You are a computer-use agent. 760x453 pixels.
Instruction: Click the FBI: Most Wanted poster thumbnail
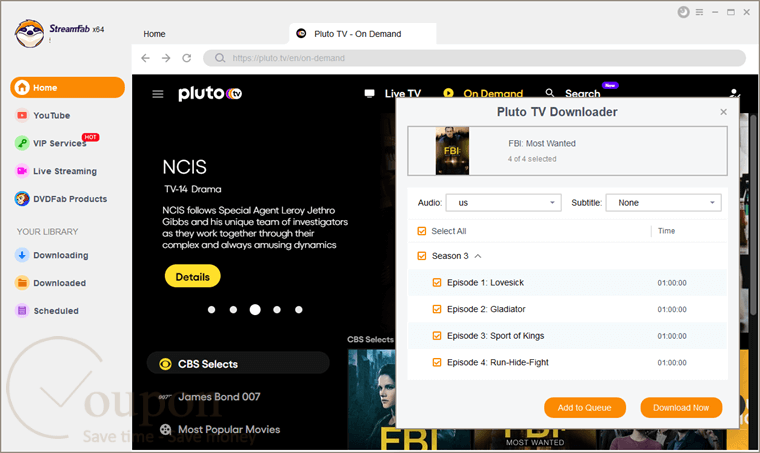(452, 151)
